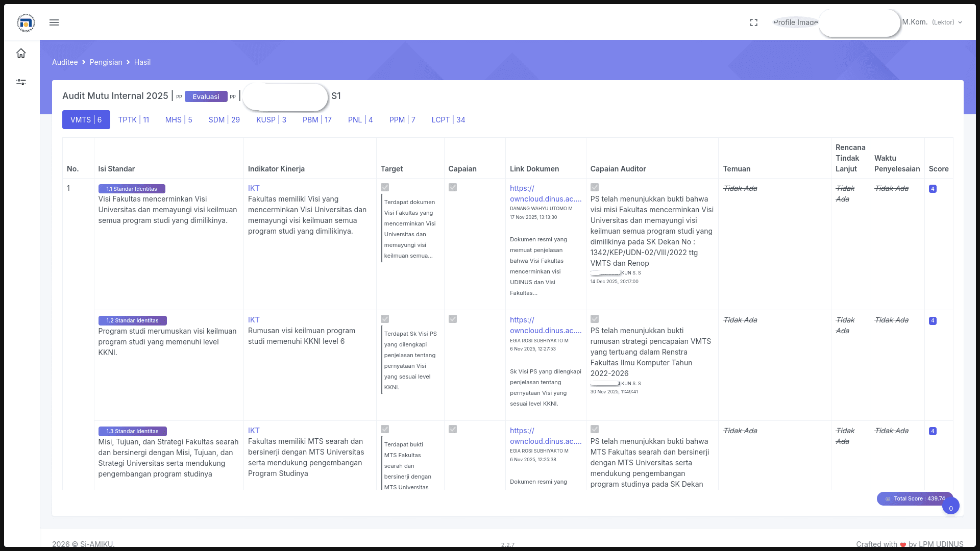Click the 1.1 Standar Identitas badge

tap(132, 189)
